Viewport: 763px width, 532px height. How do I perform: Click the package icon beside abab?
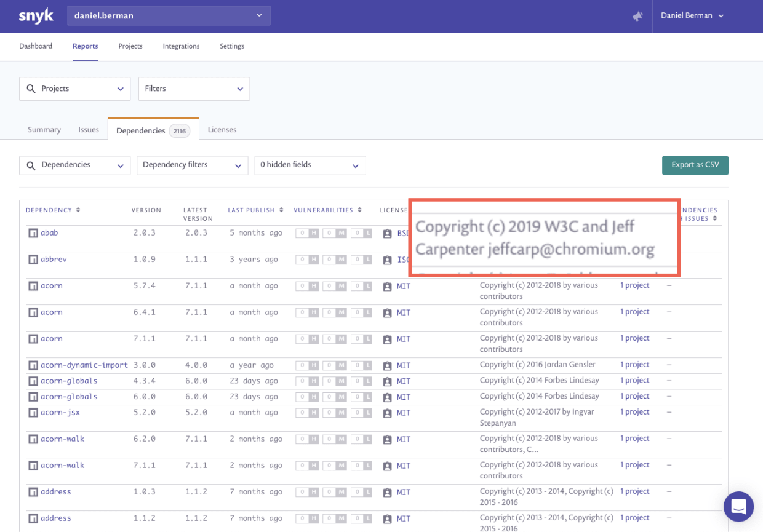33,233
